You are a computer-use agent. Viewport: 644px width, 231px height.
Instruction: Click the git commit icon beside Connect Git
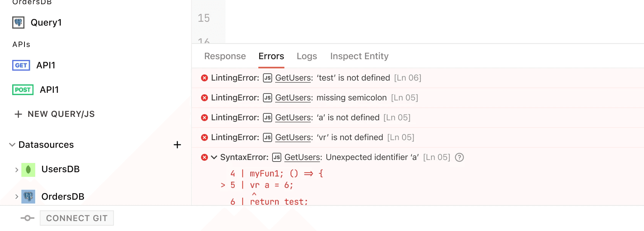pyautogui.click(x=28, y=218)
